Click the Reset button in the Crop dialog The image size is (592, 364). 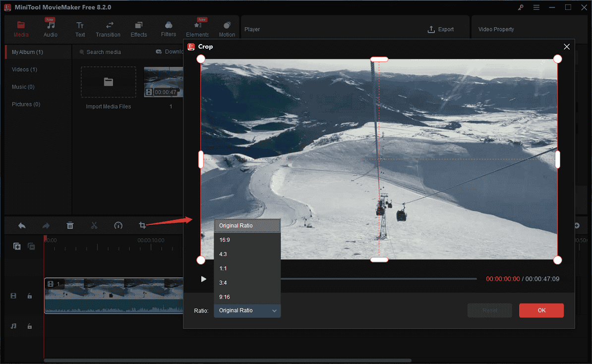(x=490, y=311)
